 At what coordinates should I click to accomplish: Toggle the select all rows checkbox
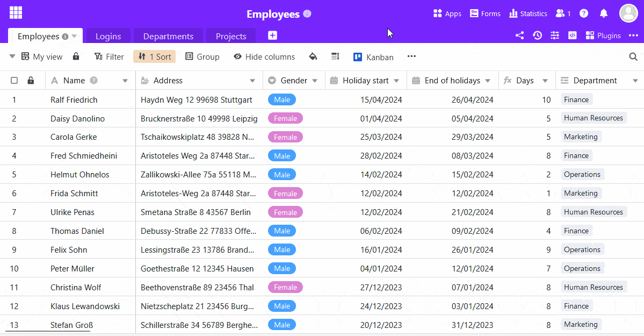pyautogui.click(x=15, y=81)
